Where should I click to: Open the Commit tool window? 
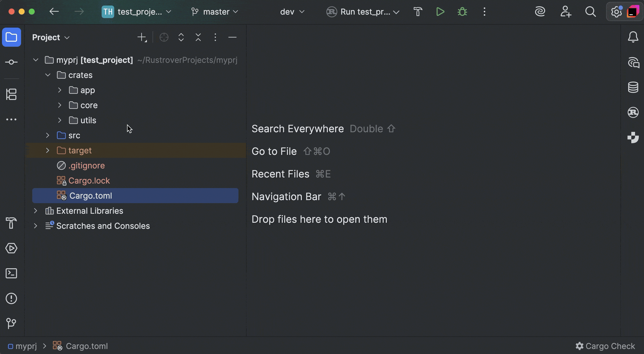click(x=11, y=62)
